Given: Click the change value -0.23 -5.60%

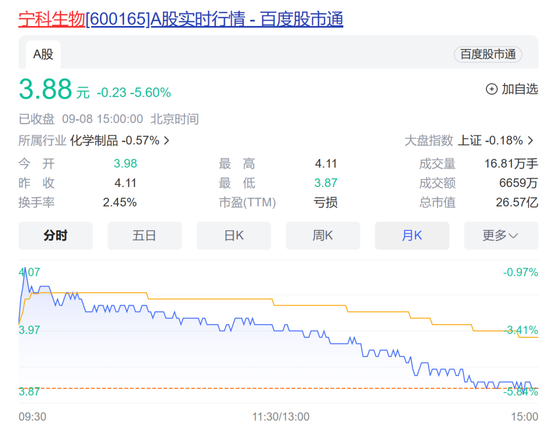Looking at the screenshot, I should (x=134, y=93).
